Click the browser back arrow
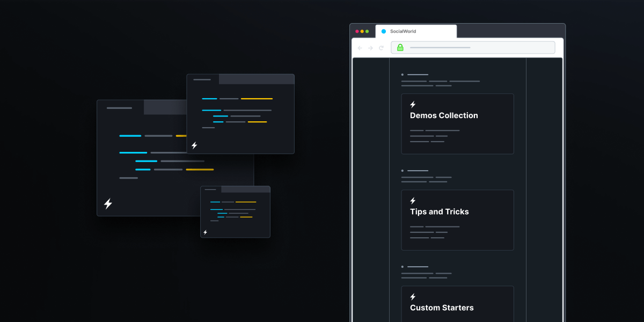644x322 pixels. pos(360,48)
